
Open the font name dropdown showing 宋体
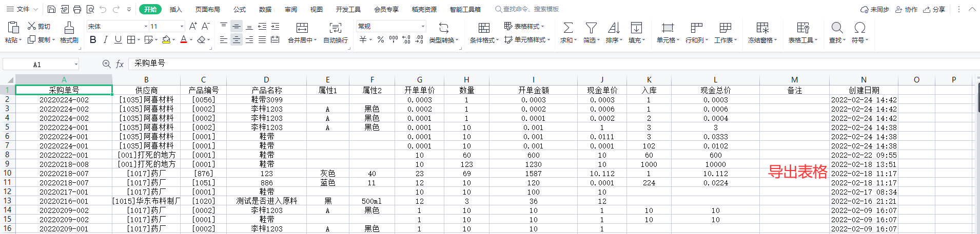(146, 26)
